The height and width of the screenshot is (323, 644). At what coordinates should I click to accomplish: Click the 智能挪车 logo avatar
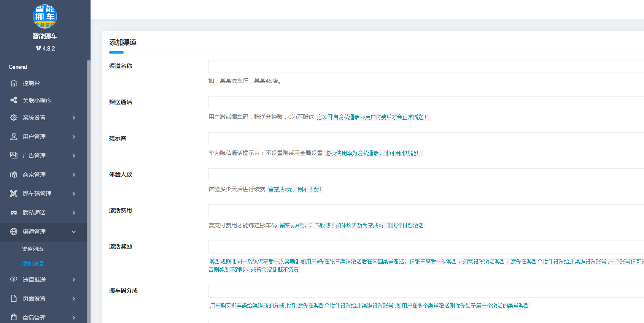tap(45, 16)
